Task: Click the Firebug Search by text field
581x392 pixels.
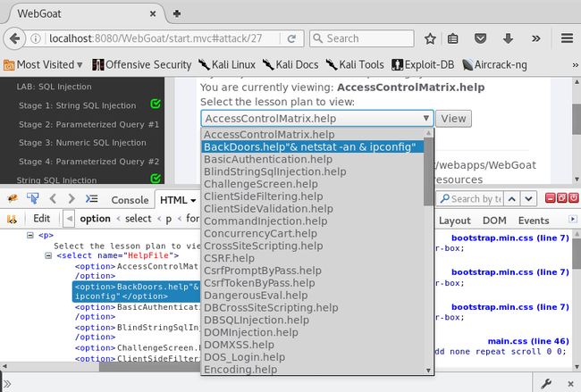Action: pyautogui.click(x=468, y=199)
